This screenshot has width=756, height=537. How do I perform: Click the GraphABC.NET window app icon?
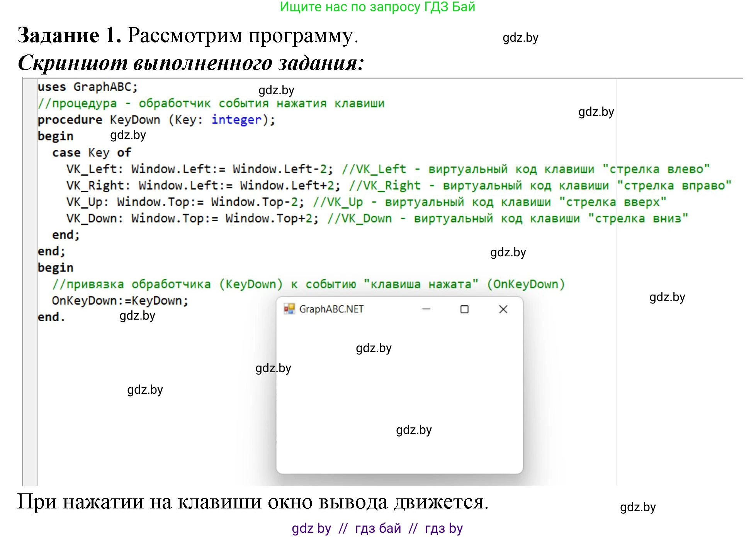(x=289, y=309)
